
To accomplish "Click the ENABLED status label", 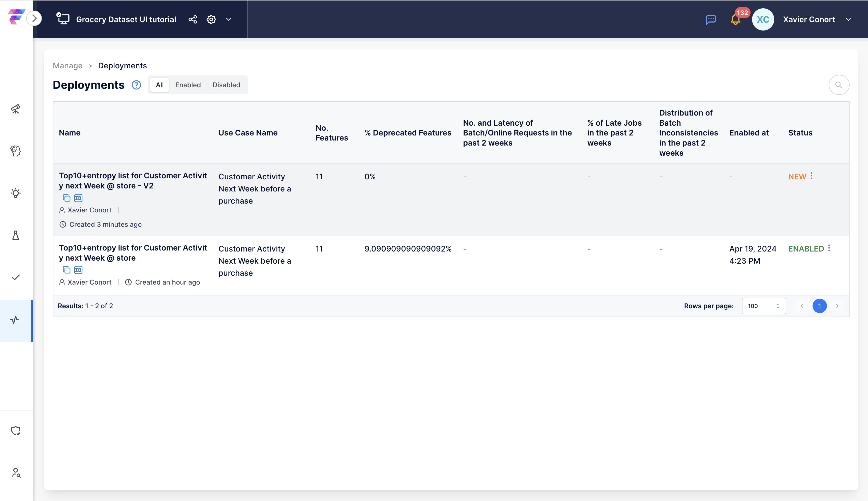I will click(806, 249).
